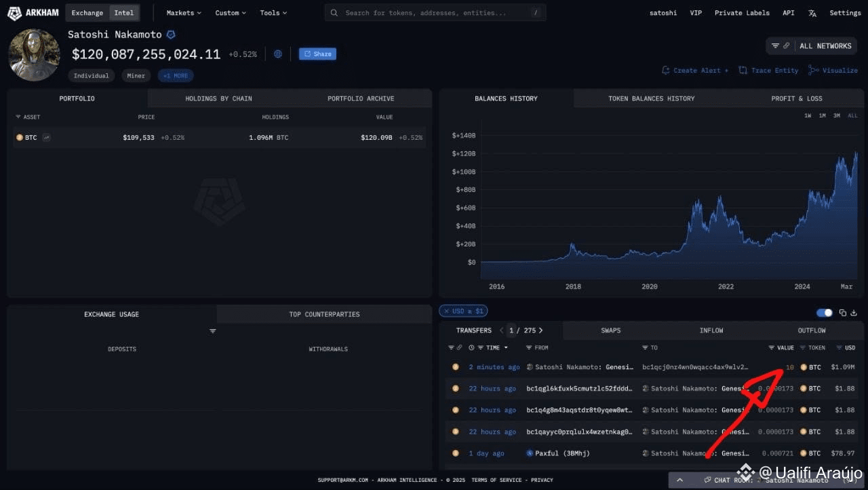Select the 1M chart range

click(822, 116)
